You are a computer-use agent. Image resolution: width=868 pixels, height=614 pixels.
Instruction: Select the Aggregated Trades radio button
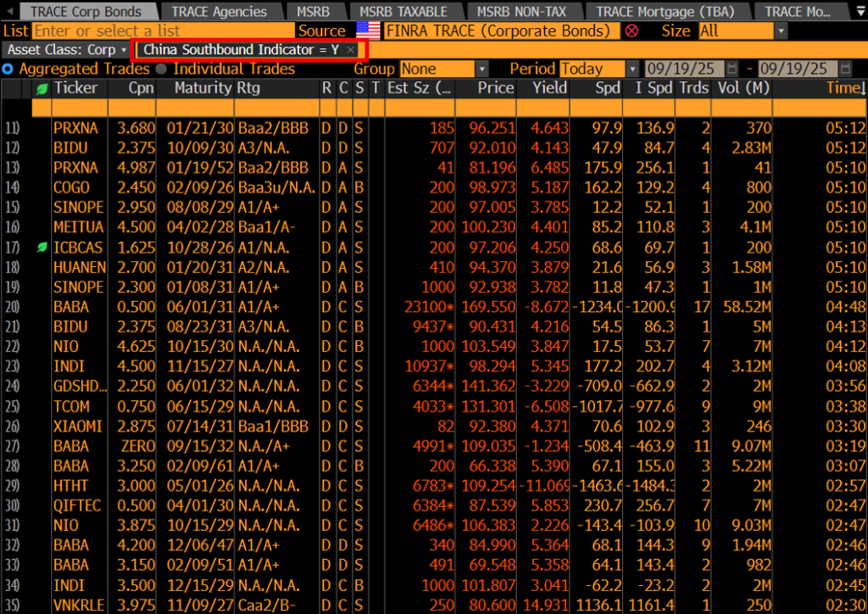(x=8, y=70)
